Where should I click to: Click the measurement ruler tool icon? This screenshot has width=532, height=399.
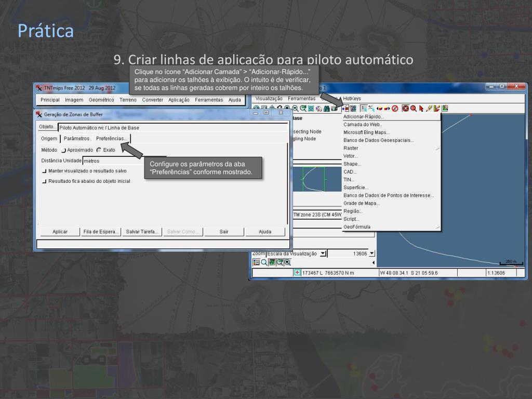(x=437, y=109)
